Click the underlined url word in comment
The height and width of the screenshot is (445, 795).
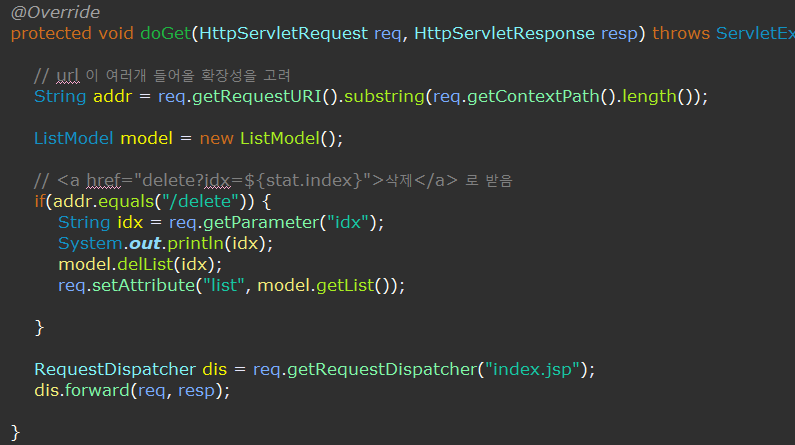pyautogui.click(x=67, y=76)
